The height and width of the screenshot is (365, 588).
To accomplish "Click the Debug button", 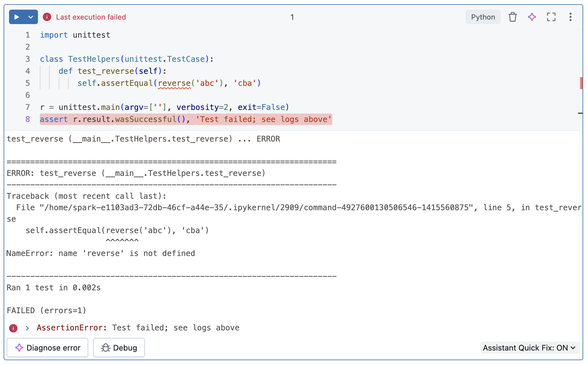I will click(119, 348).
